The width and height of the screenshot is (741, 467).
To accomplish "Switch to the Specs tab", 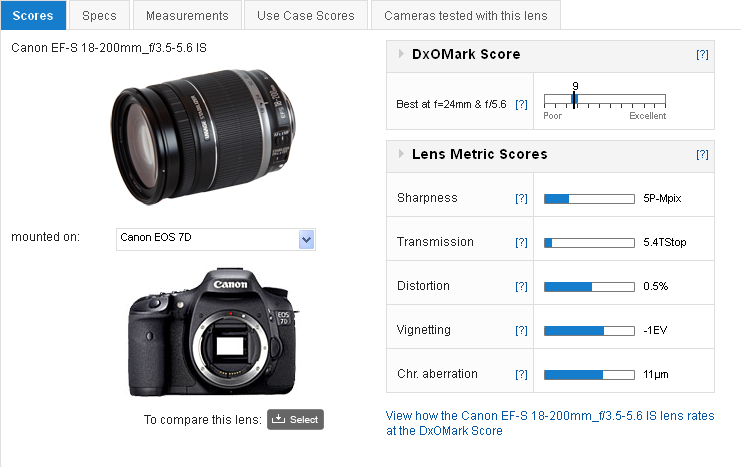I will pyautogui.click(x=99, y=16).
